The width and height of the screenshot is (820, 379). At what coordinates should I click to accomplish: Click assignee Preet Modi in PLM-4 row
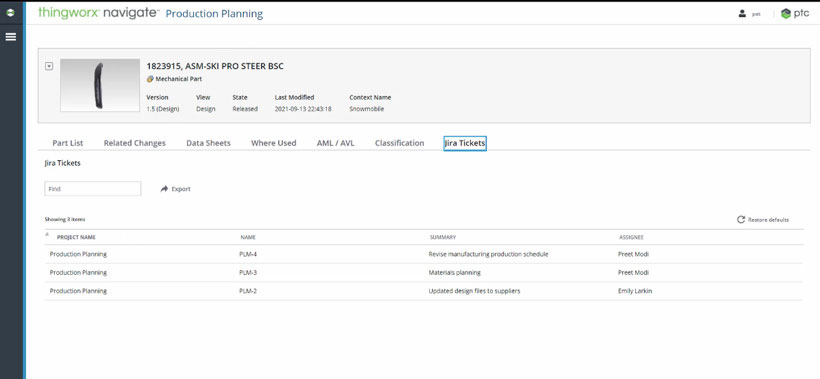pyautogui.click(x=633, y=255)
